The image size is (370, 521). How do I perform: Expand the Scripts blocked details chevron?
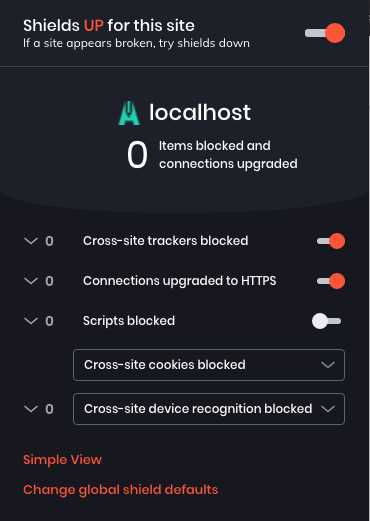click(x=31, y=321)
